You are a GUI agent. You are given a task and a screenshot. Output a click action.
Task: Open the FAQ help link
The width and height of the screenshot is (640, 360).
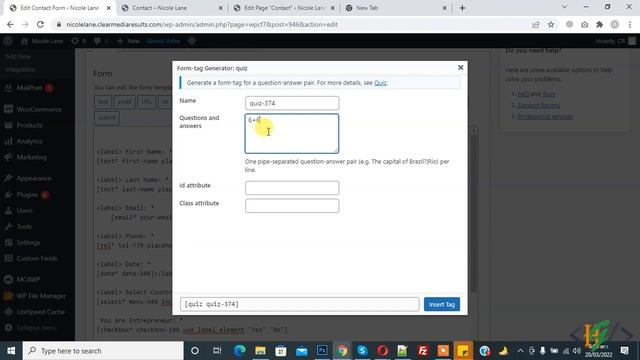(x=523, y=94)
